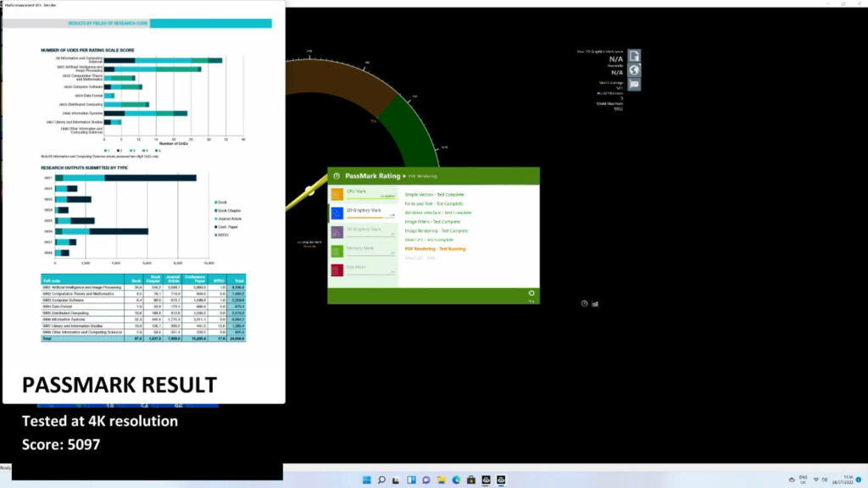
Task: Click the 'Journal Article' chart legend entry
Action: (228, 219)
